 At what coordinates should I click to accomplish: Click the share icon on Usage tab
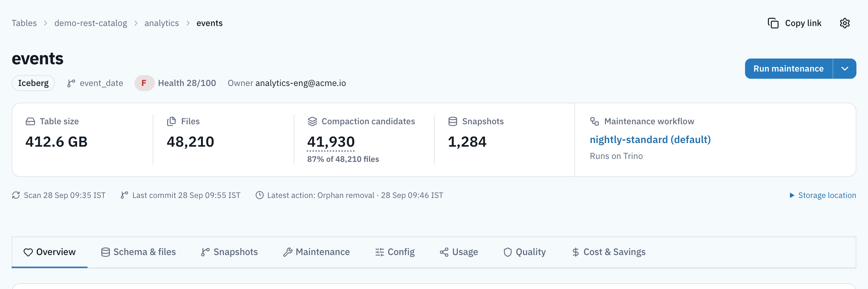coord(444,252)
